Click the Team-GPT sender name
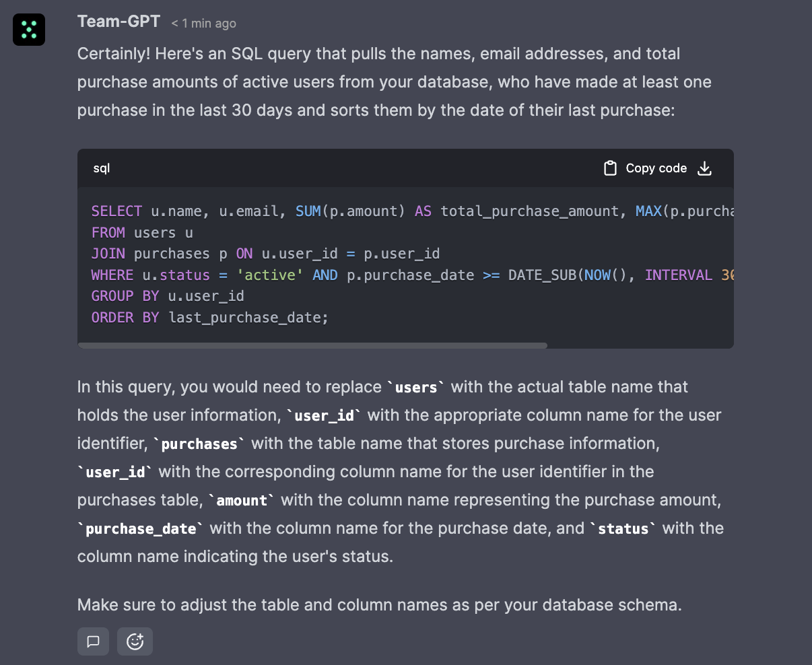 (x=119, y=22)
